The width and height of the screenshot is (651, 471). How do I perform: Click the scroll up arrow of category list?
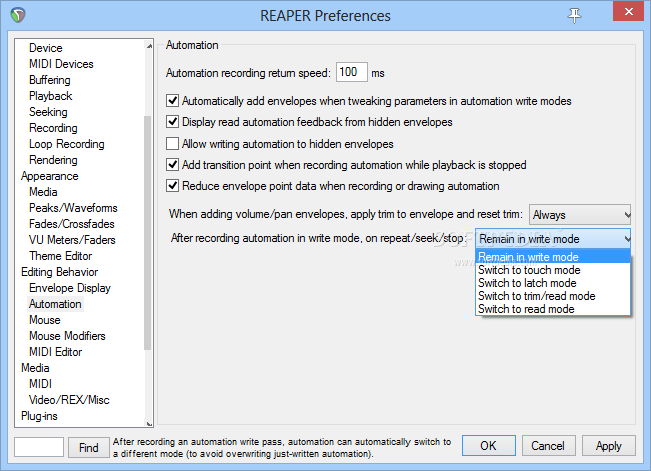[x=149, y=46]
